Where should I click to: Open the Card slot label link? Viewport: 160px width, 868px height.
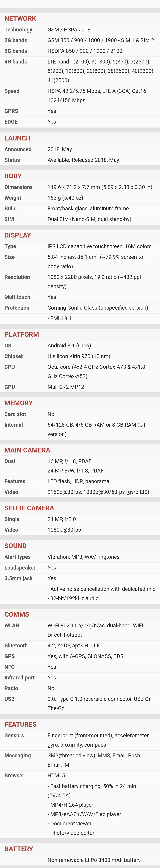click(15, 414)
